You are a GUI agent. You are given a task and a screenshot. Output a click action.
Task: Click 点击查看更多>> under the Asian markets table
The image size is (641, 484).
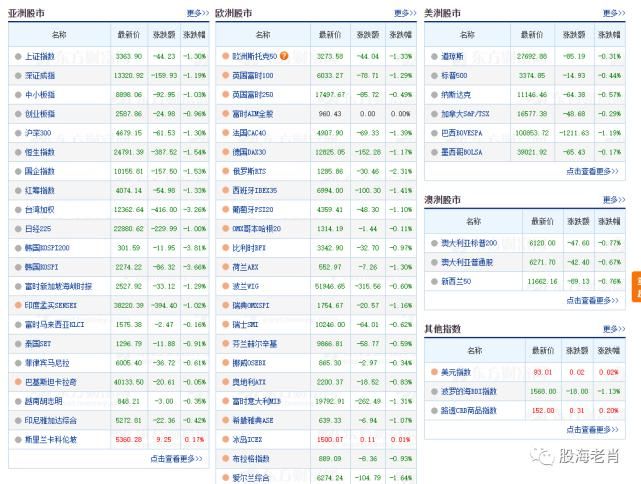pyautogui.click(x=176, y=459)
